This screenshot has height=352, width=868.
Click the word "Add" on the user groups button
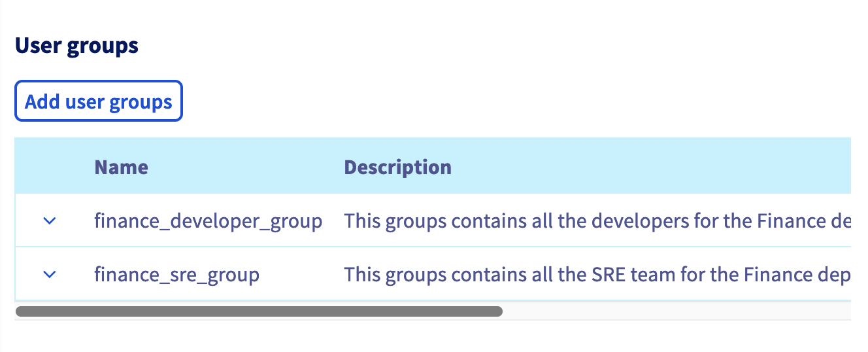coord(42,101)
